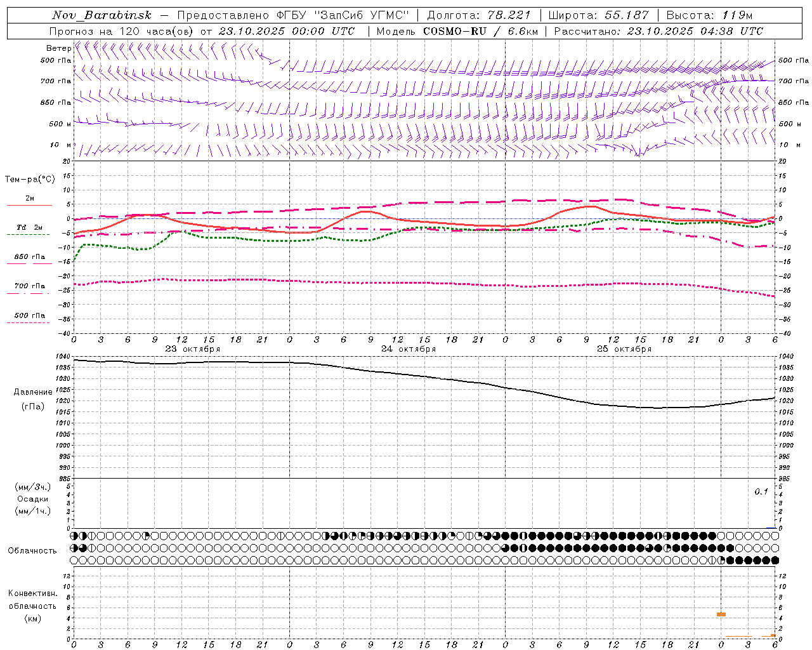Click the Долгота: 78.221 value
This screenshot has width=812, height=650.
[479, 15]
